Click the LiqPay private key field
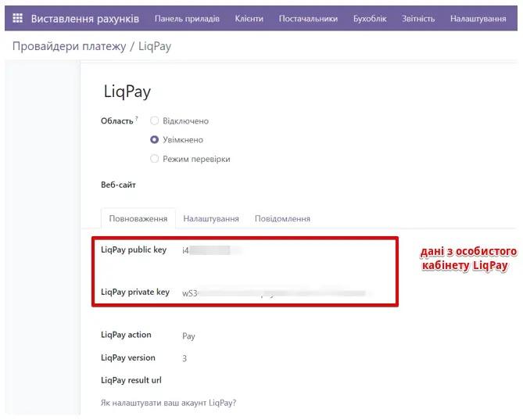523x420 pixels. tap(274, 293)
